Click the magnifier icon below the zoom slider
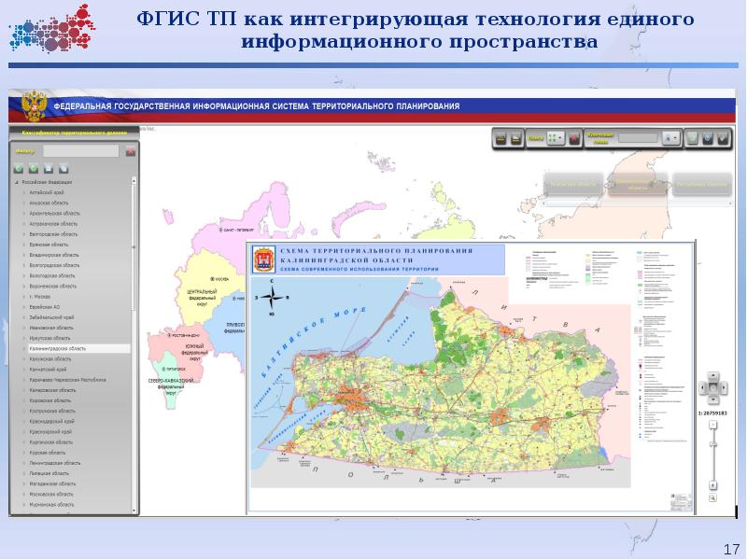 712,497
